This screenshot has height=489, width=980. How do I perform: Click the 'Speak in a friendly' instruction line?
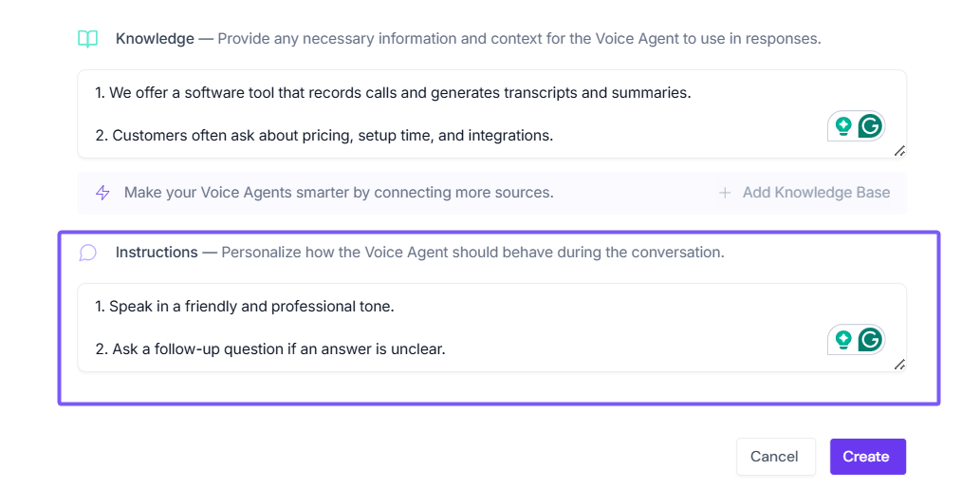pyautogui.click(x=244, y=307)
